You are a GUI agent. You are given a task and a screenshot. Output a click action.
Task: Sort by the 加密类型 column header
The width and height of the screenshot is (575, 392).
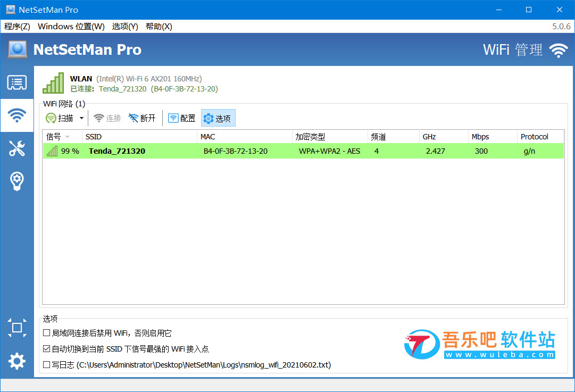[x=330, y=137]
